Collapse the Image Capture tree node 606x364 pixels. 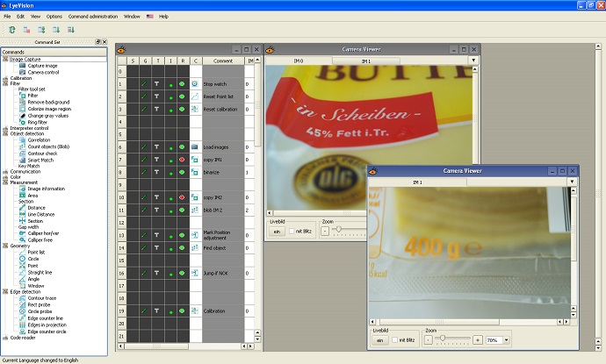coord(5,59)
